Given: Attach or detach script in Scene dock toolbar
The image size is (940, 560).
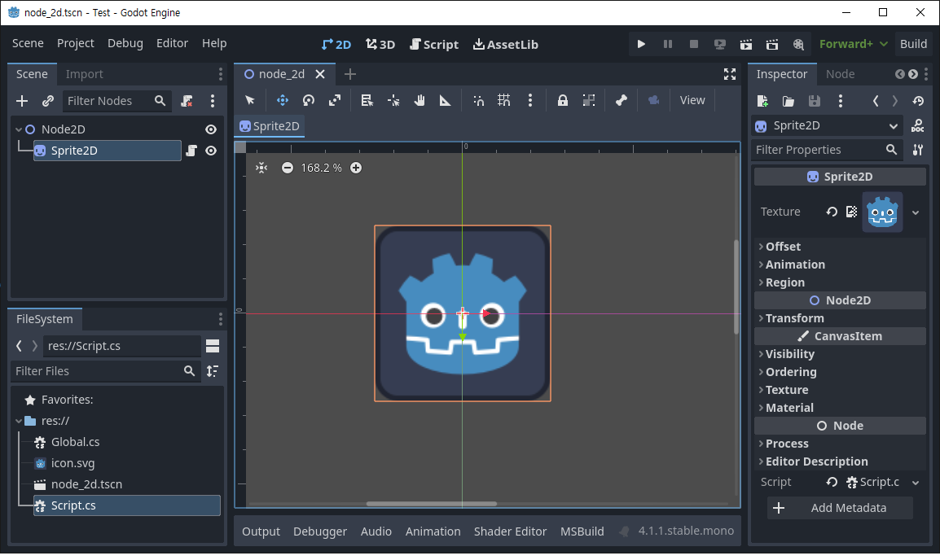Looking at the screenshot, I should pyautogui.click(x=187, y=101).
